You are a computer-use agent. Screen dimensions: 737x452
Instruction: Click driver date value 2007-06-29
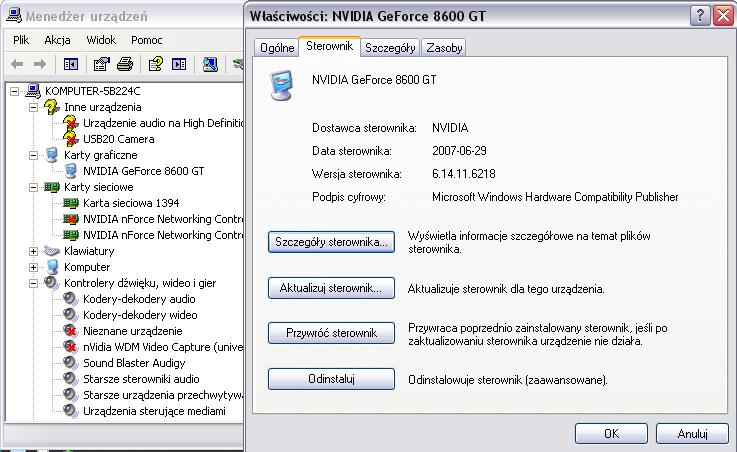tap(459, 151)
